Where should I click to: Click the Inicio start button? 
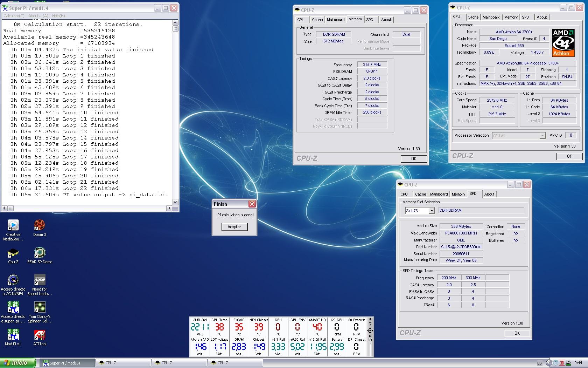click(18, 363)
